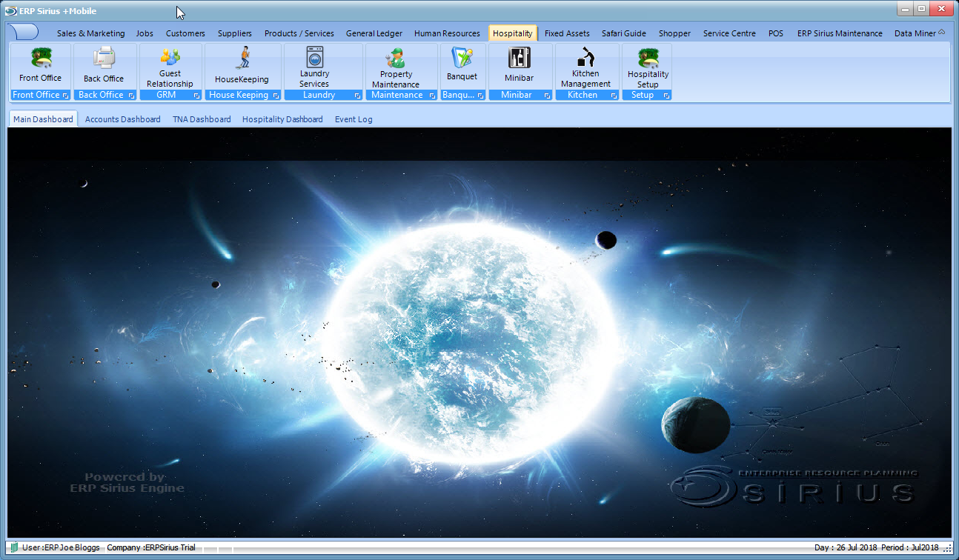Viewport: 959px width, 560px height.
Task: Expand the Minibar group launcher
Action: click(x=546, y=96)
